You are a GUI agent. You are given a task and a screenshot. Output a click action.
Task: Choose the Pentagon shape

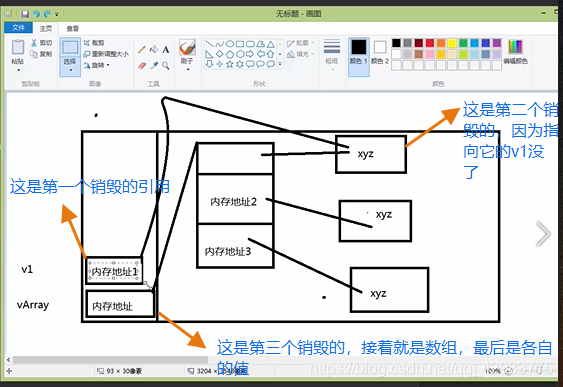(230, 54)
